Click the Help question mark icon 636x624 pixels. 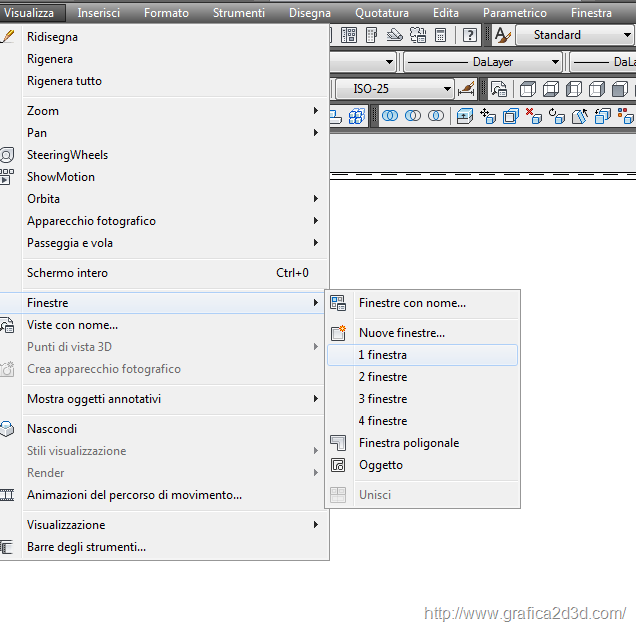click(x=470, y=35)
